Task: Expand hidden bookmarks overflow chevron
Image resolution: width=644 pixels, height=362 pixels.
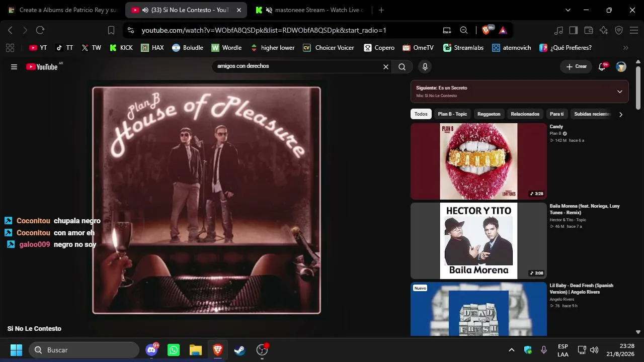Action: [626, 48]
